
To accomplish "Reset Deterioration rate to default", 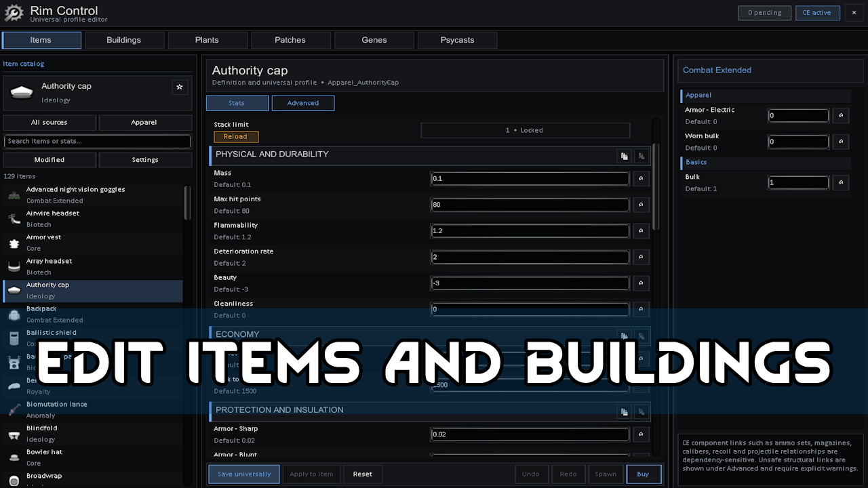I will pyautogui.click(x=641, y=257).
